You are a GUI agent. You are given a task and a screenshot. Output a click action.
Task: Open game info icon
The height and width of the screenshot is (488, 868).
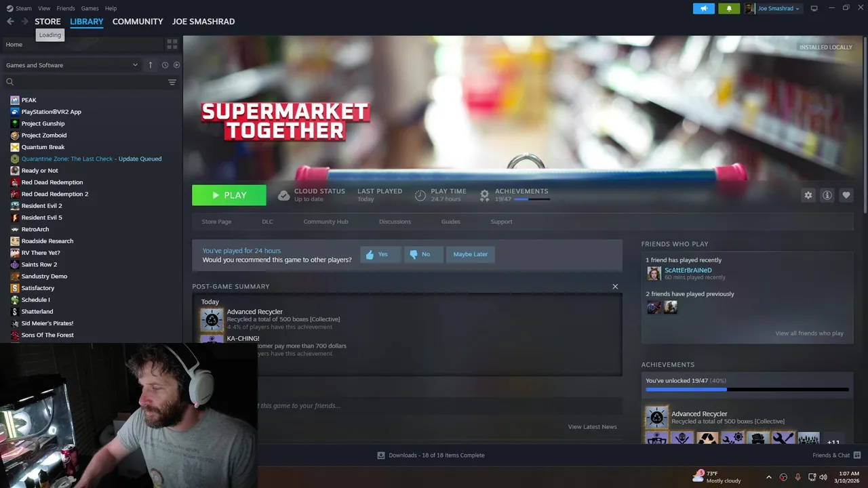click(827, 195)
